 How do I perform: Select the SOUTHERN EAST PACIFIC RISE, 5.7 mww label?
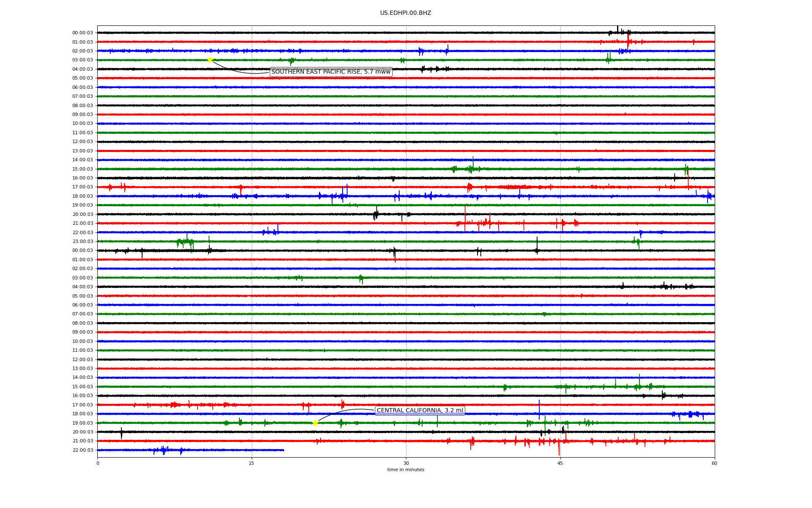tap(331, 72)
